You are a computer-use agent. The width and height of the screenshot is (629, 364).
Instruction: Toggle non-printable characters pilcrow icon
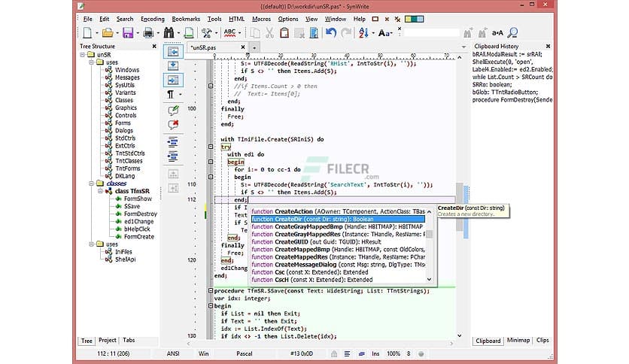click(x=171, y=95)
